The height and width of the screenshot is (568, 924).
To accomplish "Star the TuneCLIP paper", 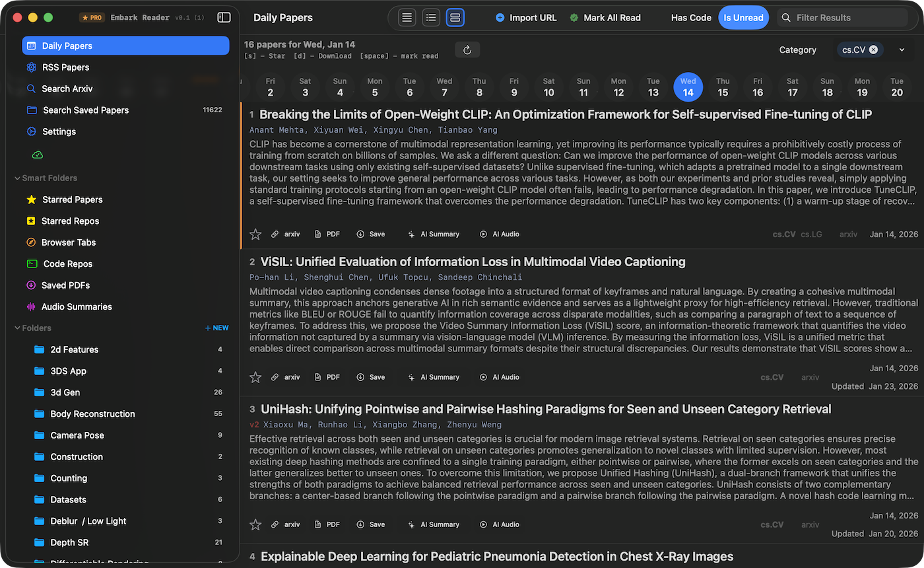I will pos(255,234).
